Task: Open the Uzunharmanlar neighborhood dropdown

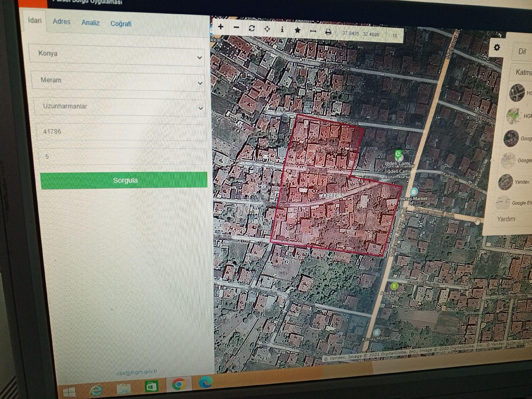Action: click(120, 107)
